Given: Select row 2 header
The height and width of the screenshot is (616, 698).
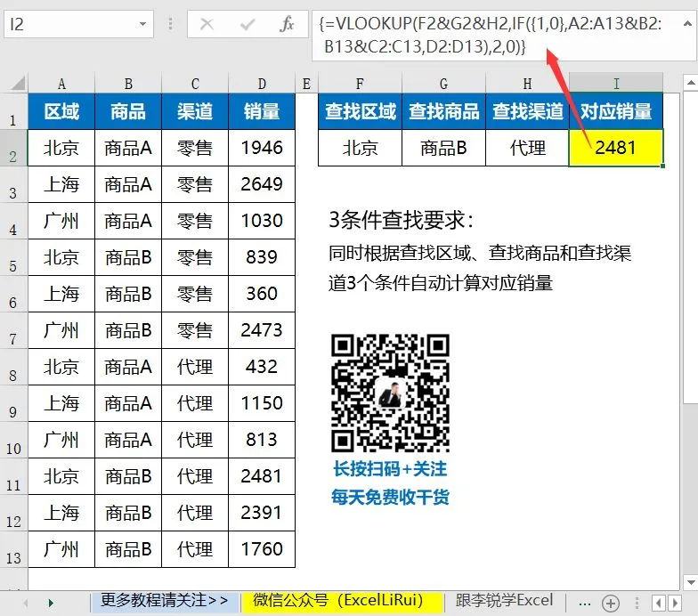Looking at the screenshot, I should pos(13,148).
